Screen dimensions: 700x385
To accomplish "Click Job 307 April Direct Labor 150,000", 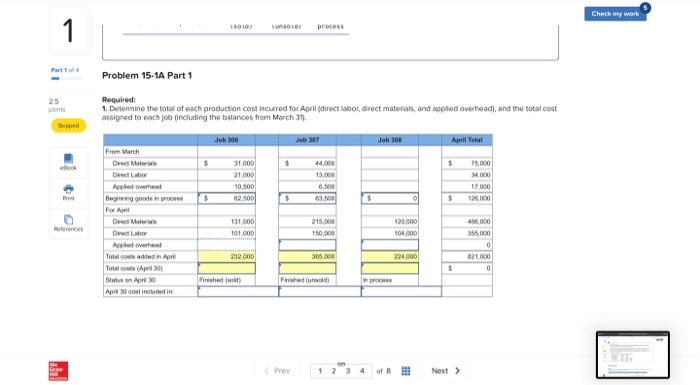I will [308, 233].
